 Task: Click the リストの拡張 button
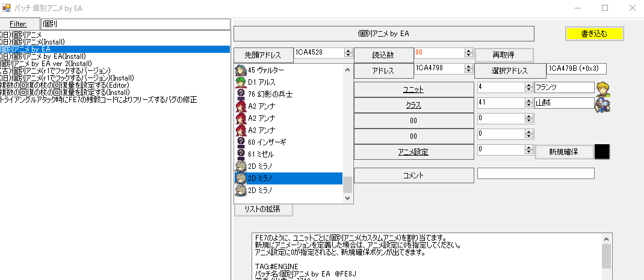pos(263,209)
